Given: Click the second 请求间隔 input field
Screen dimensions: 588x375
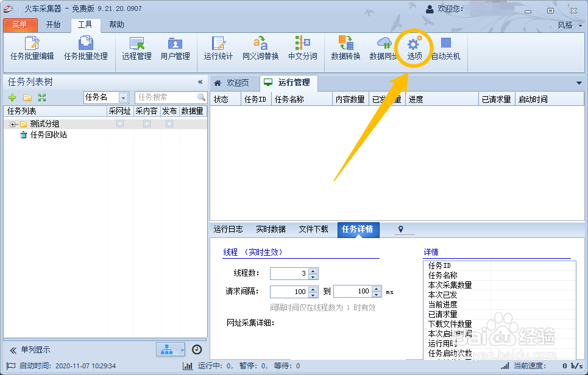Looking at the screenshot, I should [353, 291].
